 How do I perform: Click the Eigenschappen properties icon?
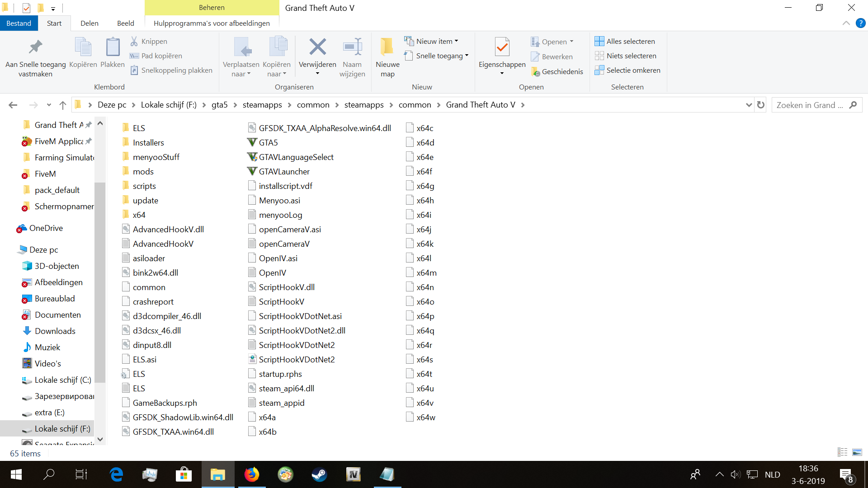502,47
